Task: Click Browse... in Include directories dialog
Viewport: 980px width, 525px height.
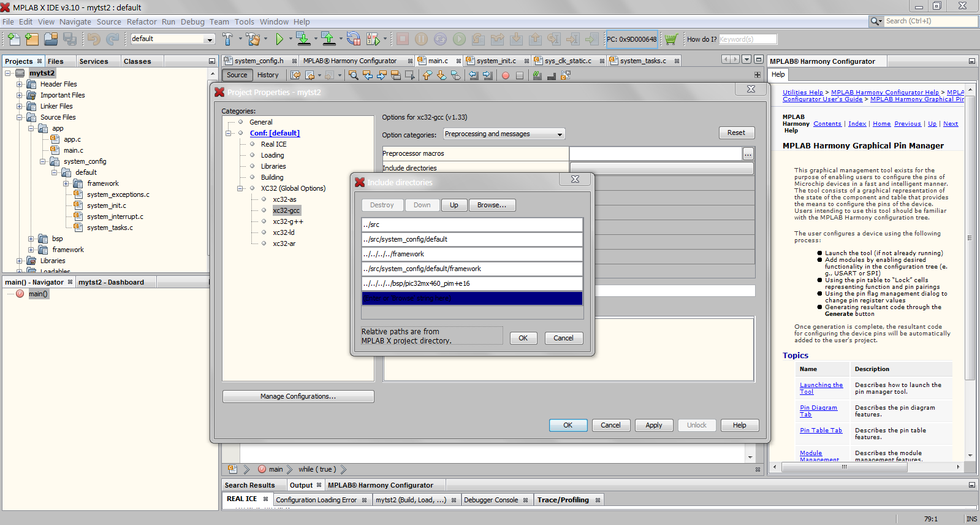Action: (x=492, y=205)
